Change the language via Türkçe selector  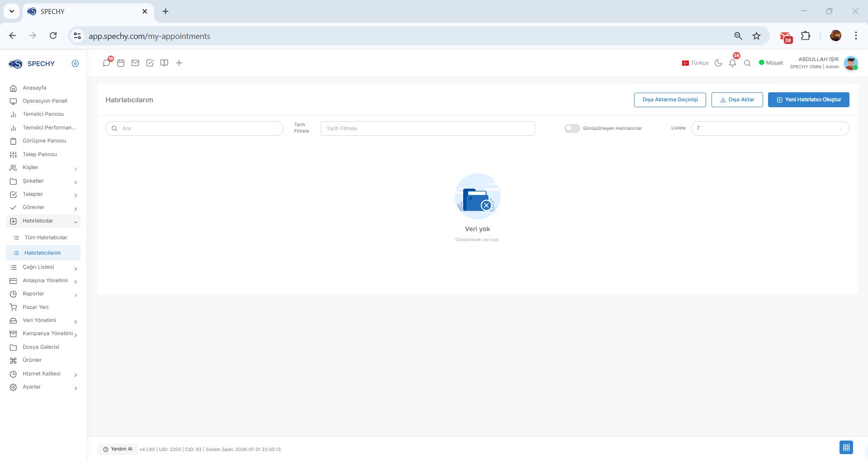[x=695, y=63]
